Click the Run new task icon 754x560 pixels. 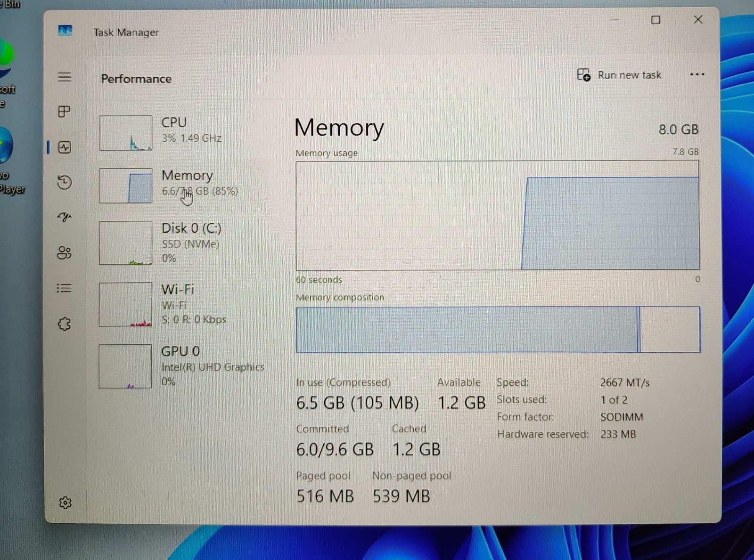coord(584,75)
